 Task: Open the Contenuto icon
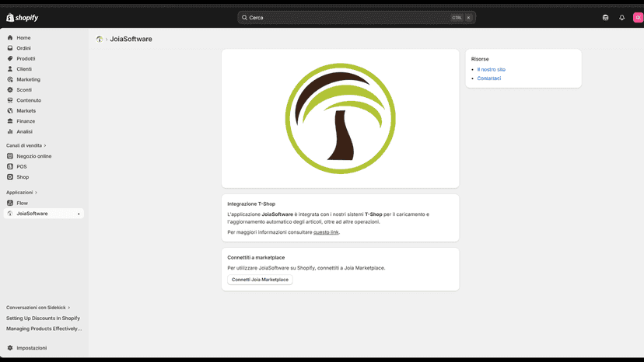coord(10,100)
